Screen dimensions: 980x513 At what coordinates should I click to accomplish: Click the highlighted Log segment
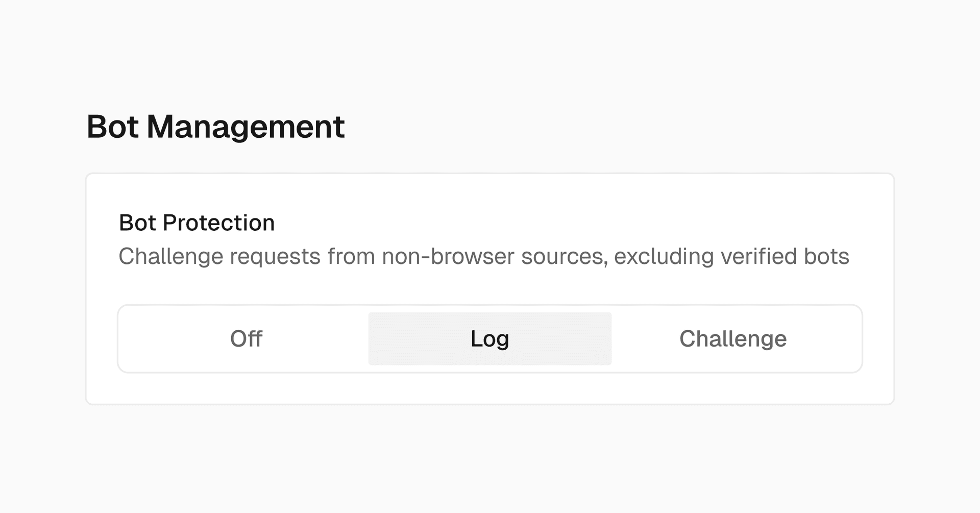pyautogui.click(x=489, y=339)
